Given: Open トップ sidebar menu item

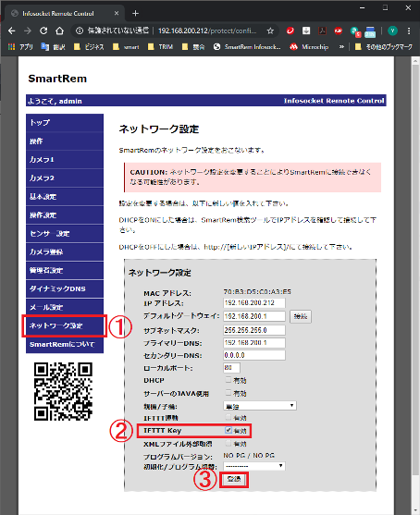Looking at the screenshot, I should coord(65,123).
